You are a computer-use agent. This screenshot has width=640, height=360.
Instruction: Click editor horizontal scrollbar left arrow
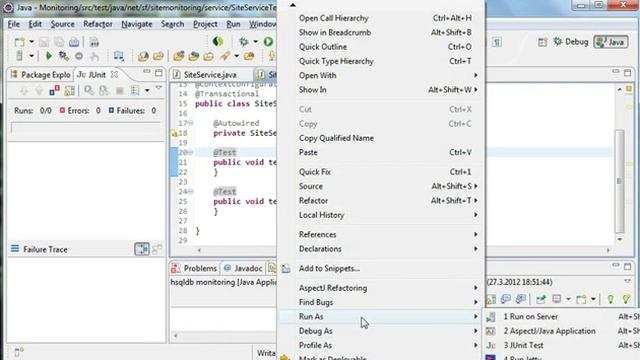[x=199, y=250]
